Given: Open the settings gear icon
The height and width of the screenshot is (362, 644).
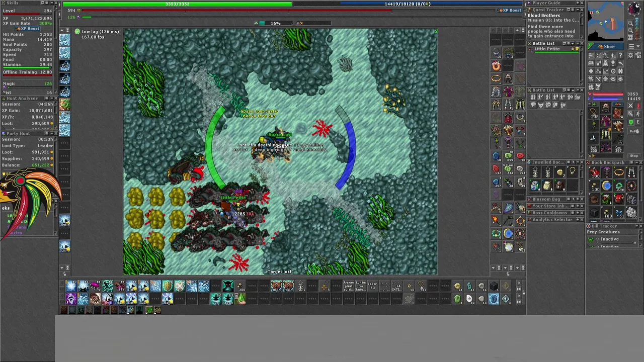Looking at the screenshot, I should coord(630,55).
